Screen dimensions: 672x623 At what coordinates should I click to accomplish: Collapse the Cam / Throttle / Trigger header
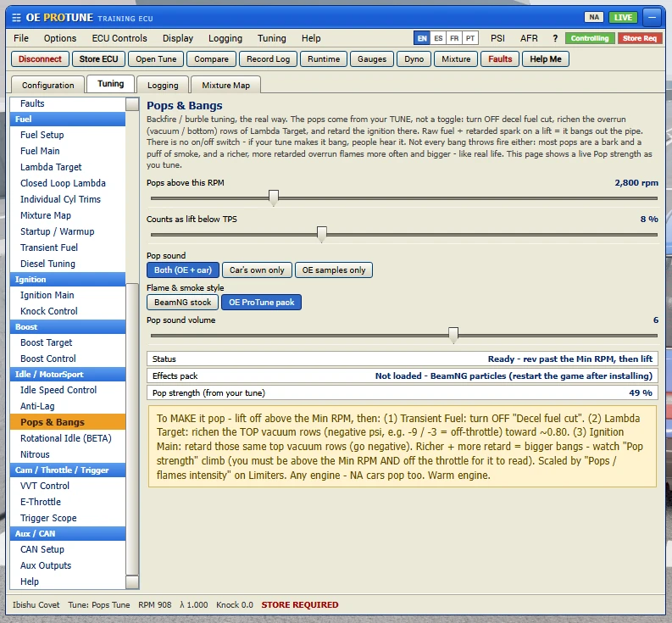coord(68,470)
